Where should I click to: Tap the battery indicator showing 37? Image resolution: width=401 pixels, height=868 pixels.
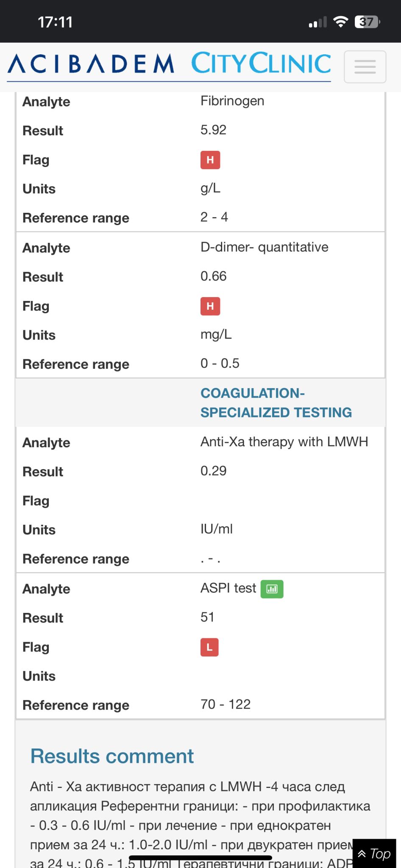click(x=367, y=22)
